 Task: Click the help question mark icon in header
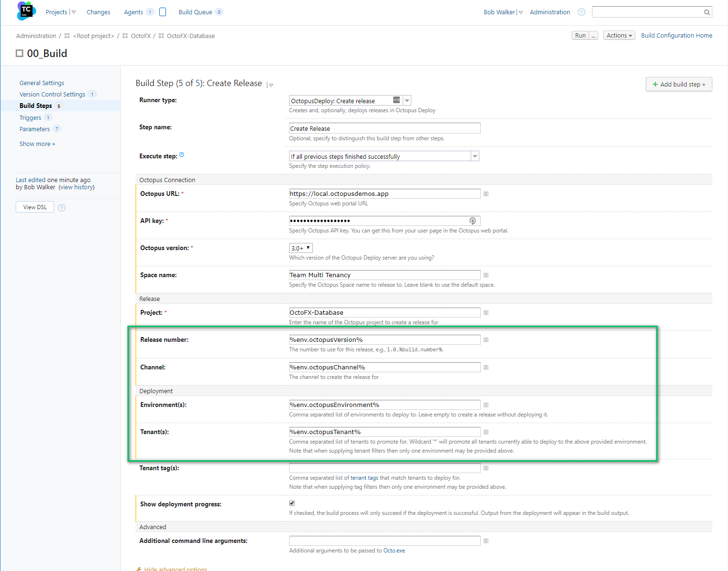pos(581,12)
